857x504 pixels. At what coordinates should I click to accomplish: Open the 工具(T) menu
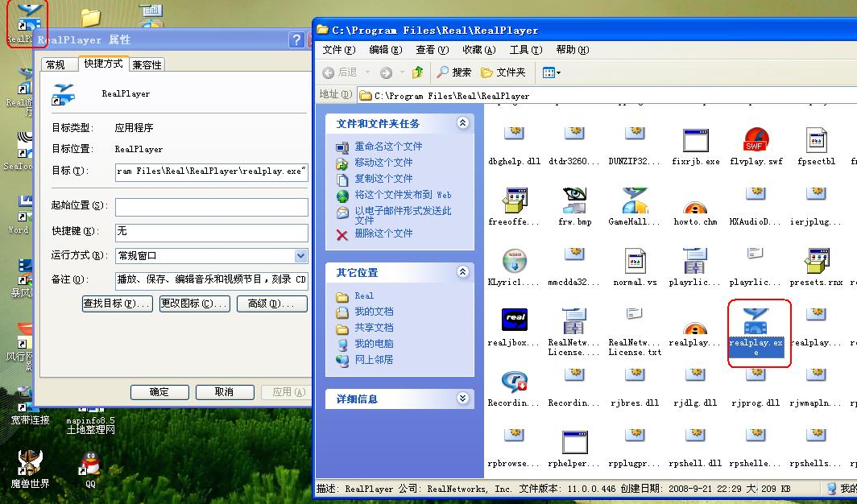pyautogui.click(x=526, y=50)
